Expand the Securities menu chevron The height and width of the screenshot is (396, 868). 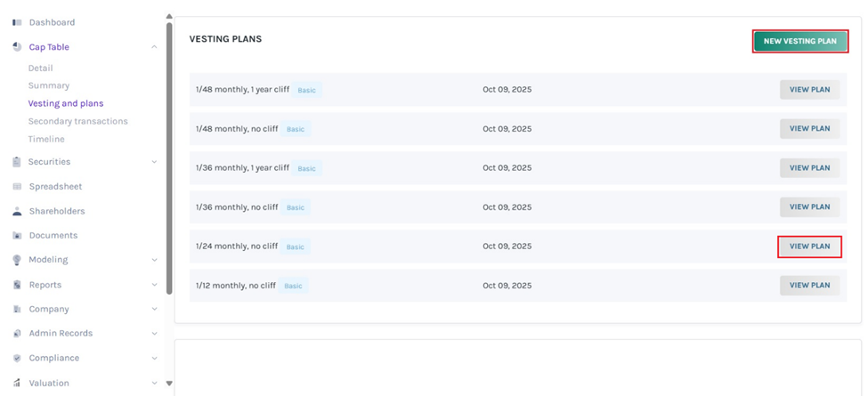(154, 162)
